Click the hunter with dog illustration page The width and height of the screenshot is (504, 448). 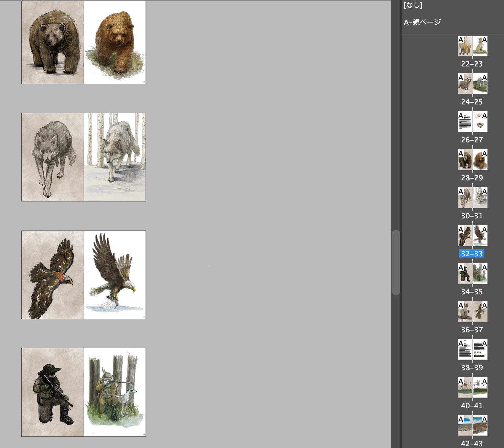point(115,392)
